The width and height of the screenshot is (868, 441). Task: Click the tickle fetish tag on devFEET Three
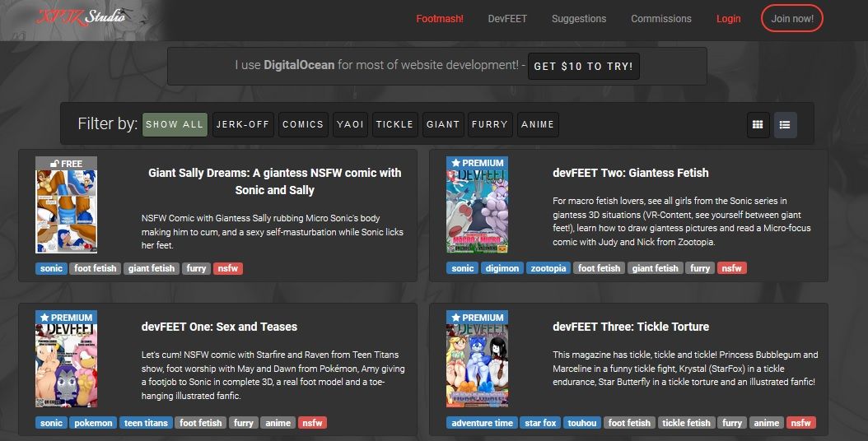pyautogui.click(x=686, y=423)
